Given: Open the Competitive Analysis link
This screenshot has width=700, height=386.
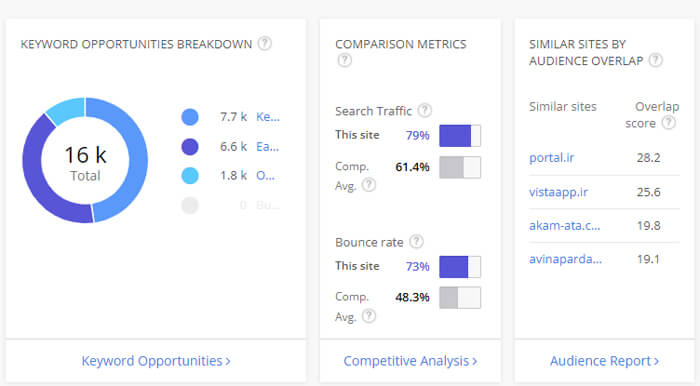Looking at the screenshot, I should click(410, 361).
